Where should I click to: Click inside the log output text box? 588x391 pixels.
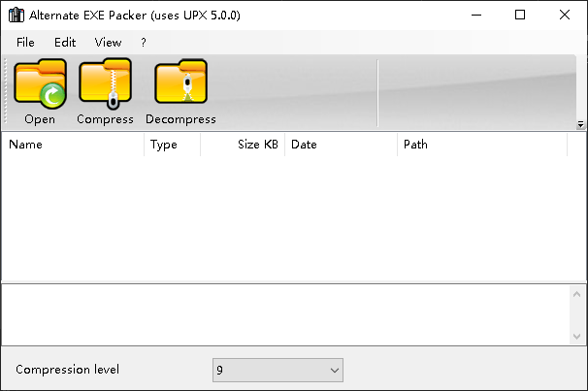[281, 315]
